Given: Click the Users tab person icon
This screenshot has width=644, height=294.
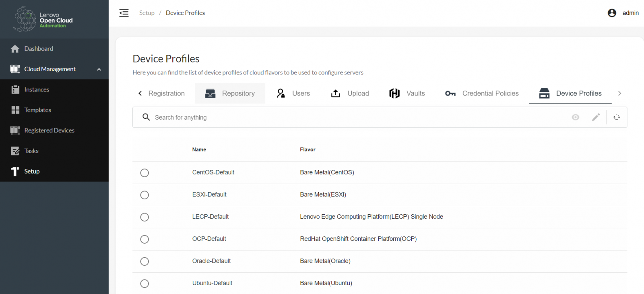Looking at the screenshot, I should (281, 93).
